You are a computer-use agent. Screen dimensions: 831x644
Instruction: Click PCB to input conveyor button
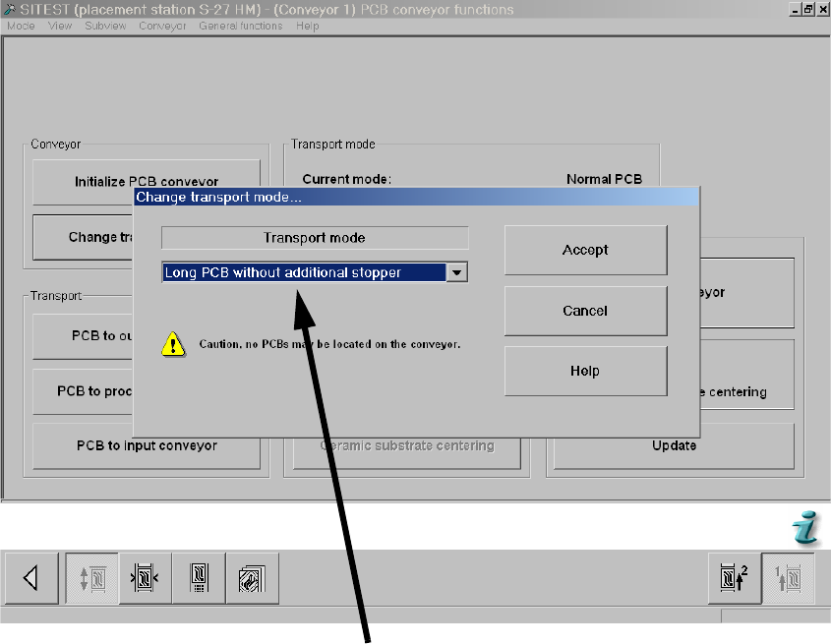[147, 445]
